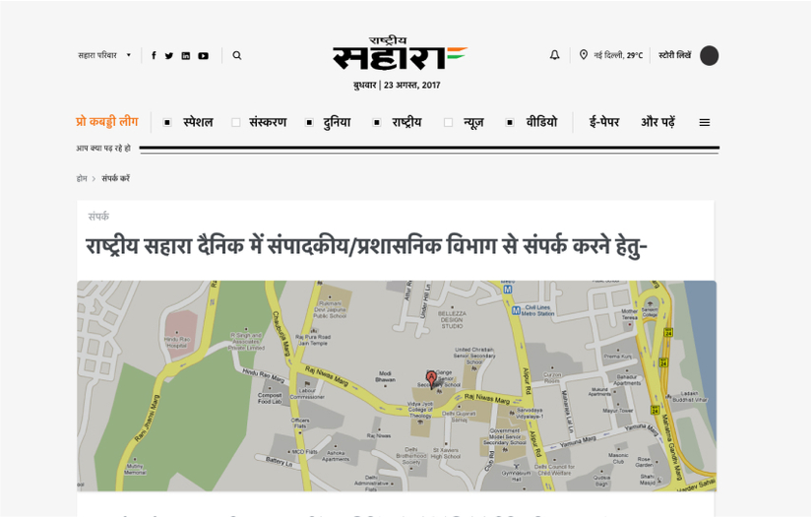Click Modi Bhawan label on map

[385, 376]
